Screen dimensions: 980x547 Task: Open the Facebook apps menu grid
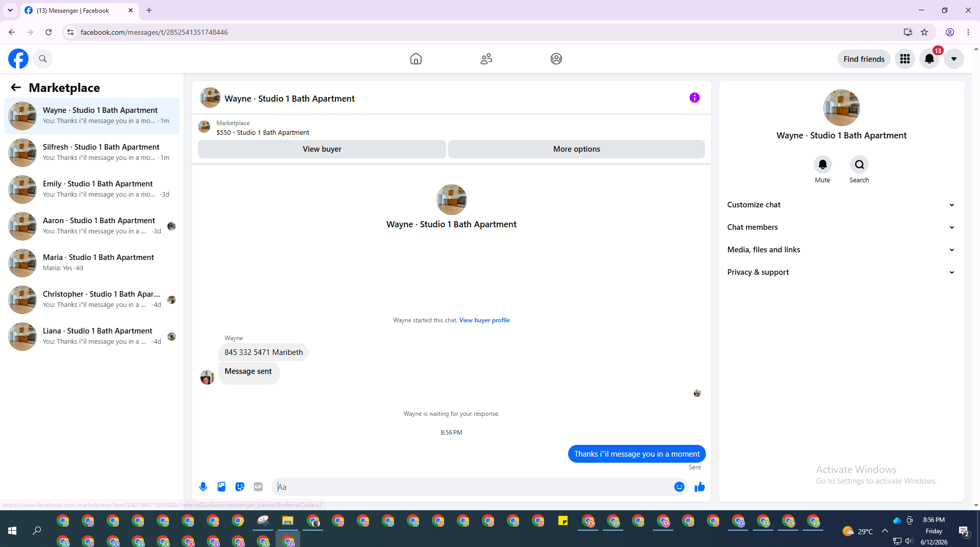click(x=905, y=59)
